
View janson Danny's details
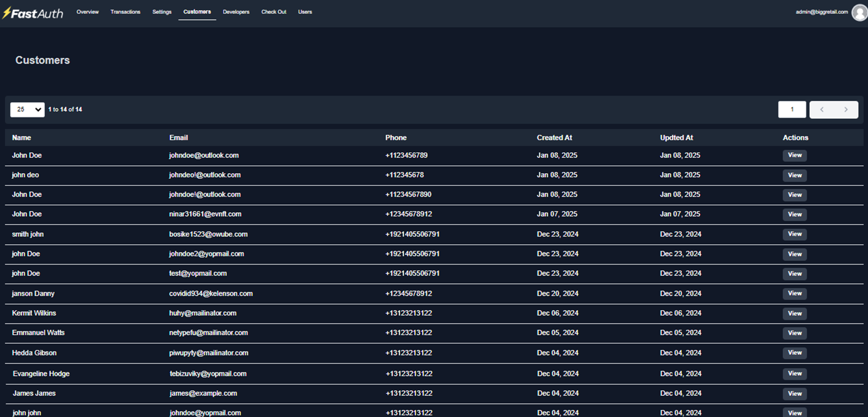794,294
